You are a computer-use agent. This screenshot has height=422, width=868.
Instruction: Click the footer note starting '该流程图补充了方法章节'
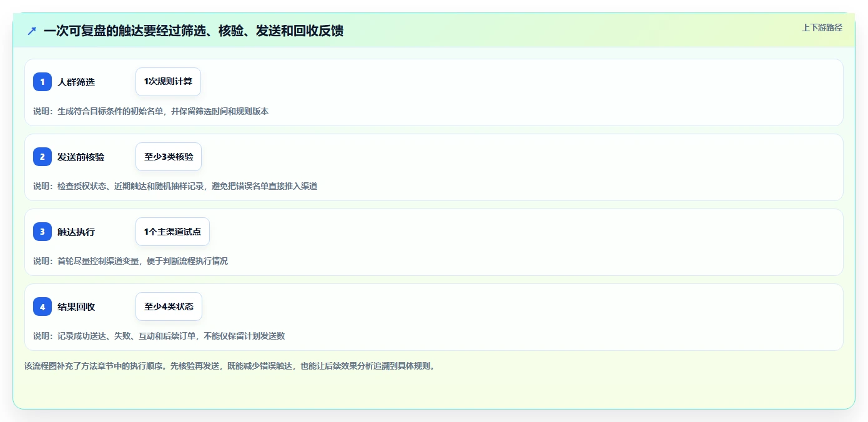click(x=229, y=366)
